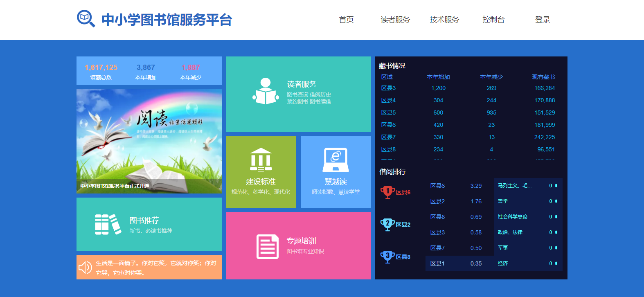
Task: Select the red first-place trophy icon
Action: click(387, 192)
